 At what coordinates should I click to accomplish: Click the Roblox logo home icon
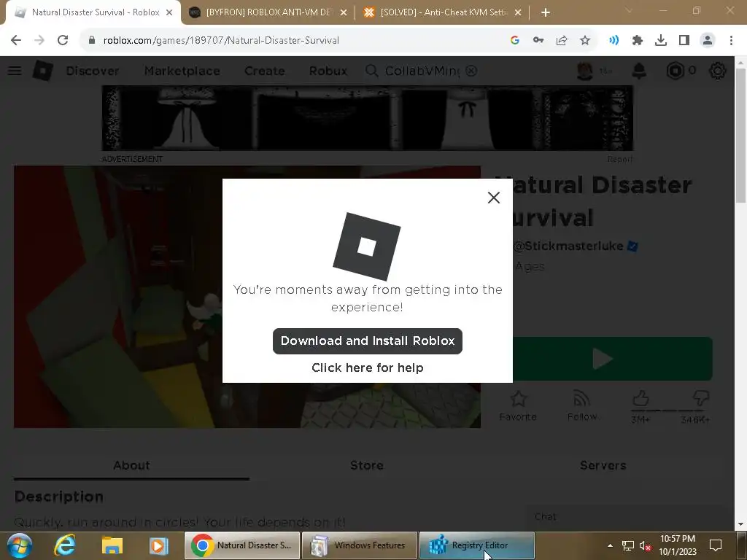pos(42,71)
